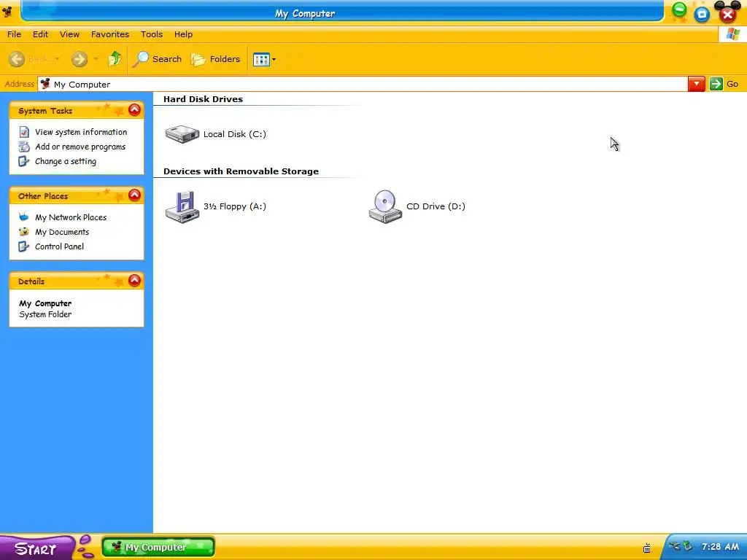This screenshot has height=560, width=747.
Task: Open the Help menu
Action: pyautogui.click(x=183, y=34)
